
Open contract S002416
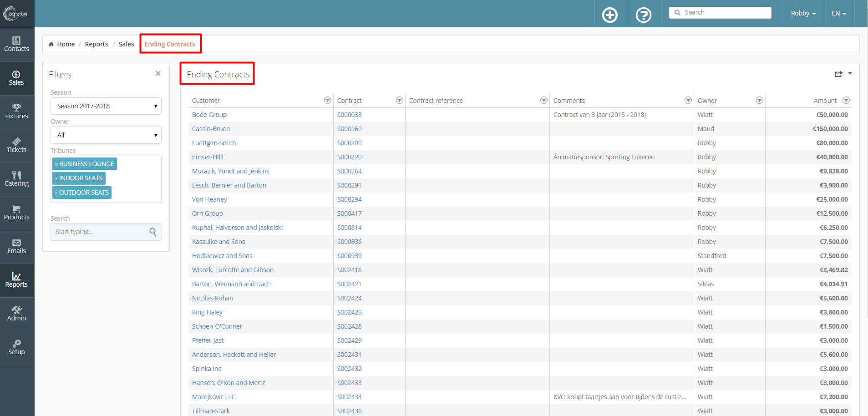(350, 270)
